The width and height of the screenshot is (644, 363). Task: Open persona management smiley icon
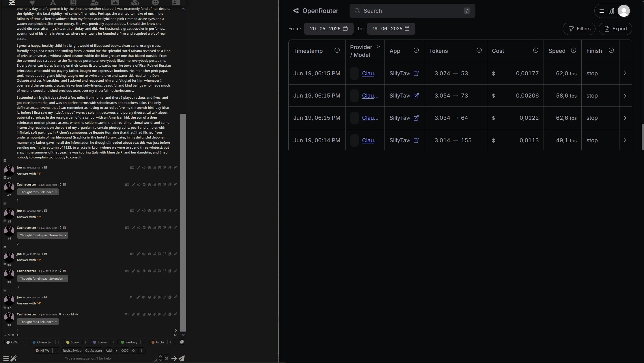click(155, 3)
